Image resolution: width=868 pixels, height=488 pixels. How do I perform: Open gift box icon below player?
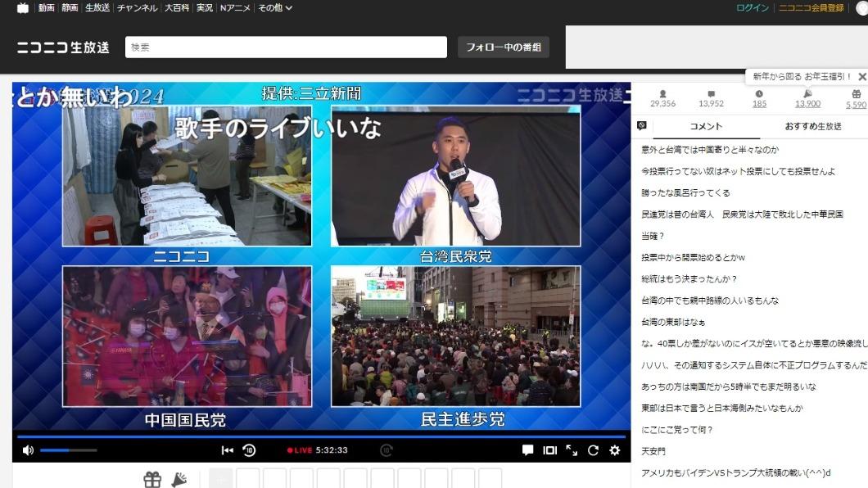click(152, 480)
